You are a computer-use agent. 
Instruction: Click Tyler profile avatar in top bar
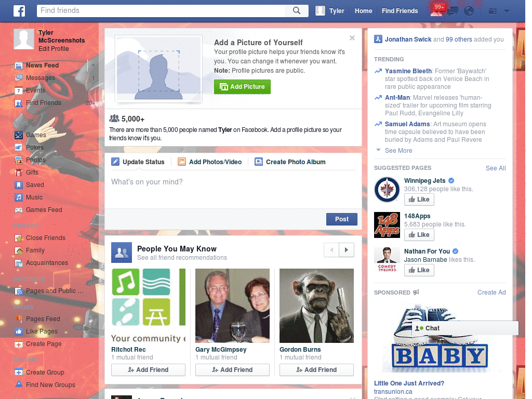click(320, 11)
